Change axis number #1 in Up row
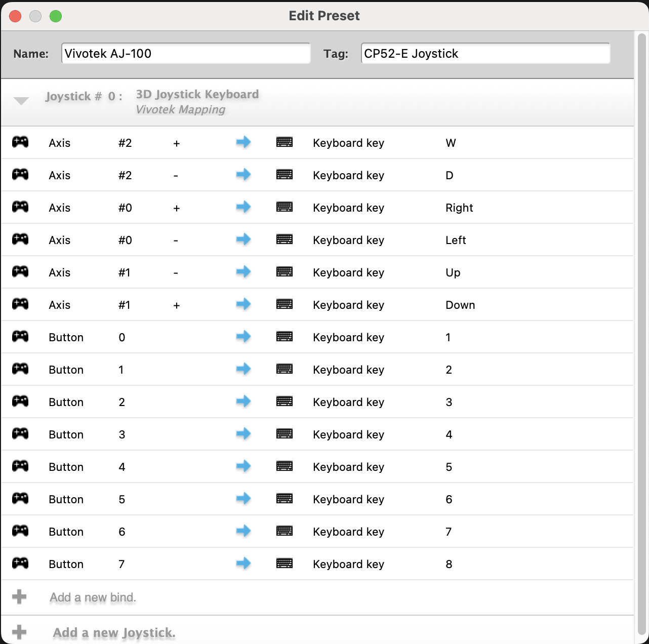 pos(125,272)
